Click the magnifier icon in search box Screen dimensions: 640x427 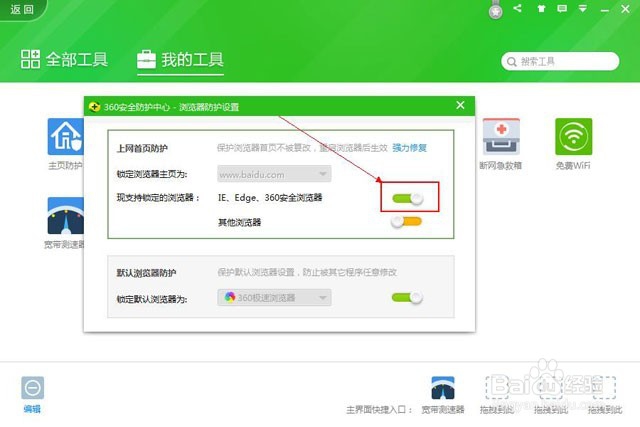511,62
